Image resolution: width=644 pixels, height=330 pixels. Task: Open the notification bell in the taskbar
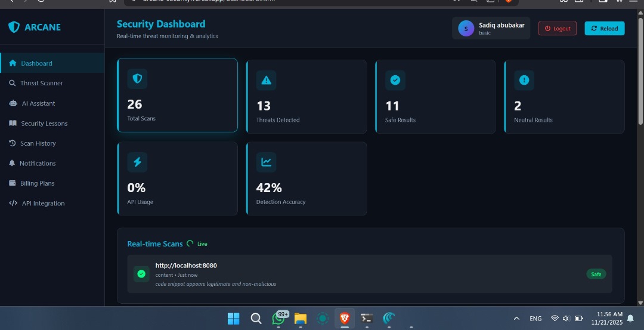pos(630,319)
